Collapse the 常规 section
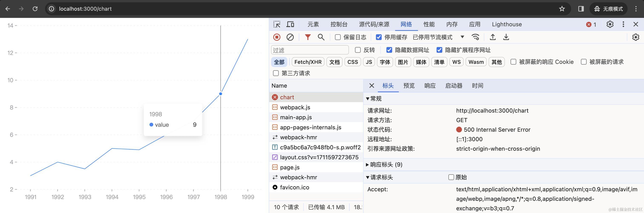644x213 pixels. (x=374, y=99)
